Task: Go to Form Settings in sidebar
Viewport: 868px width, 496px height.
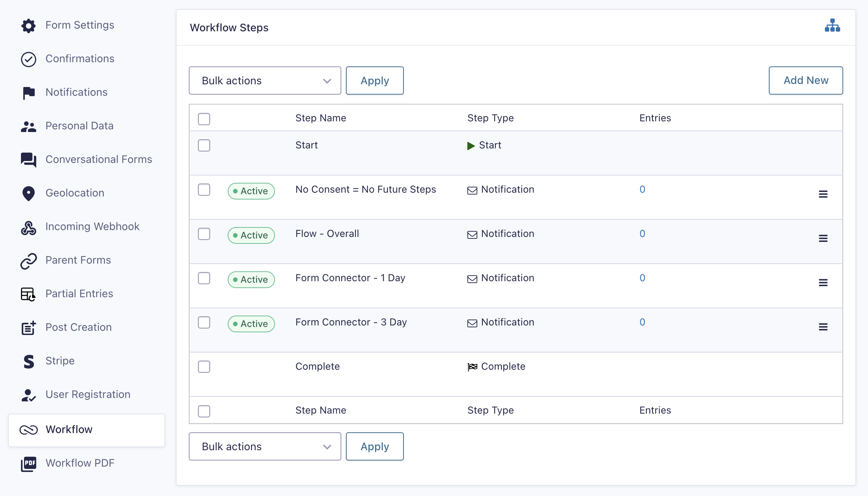Action: [80, 25]
